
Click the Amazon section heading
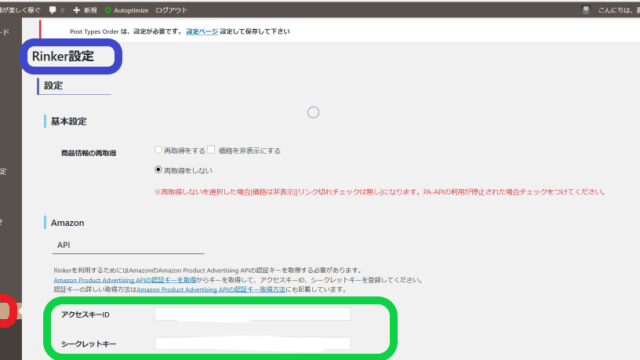[67, 223]
